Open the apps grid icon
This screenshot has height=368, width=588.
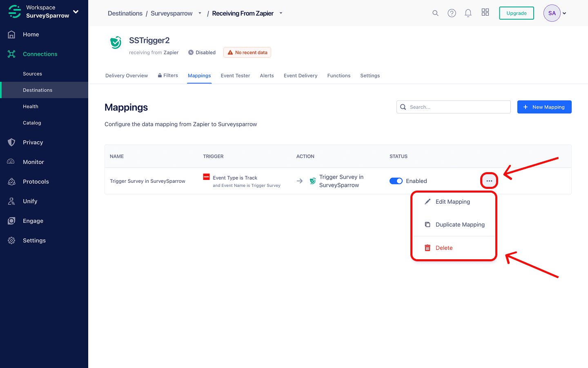(x=485, y=12)
